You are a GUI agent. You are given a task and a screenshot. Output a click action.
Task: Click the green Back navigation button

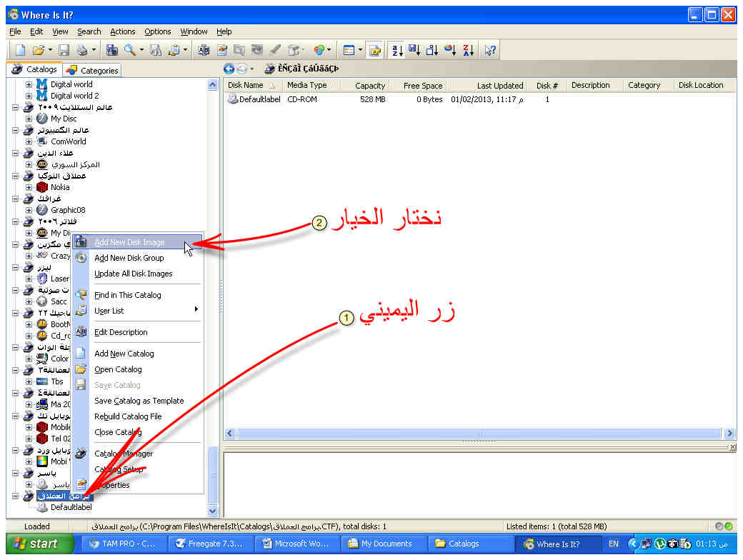coord(229,69)
